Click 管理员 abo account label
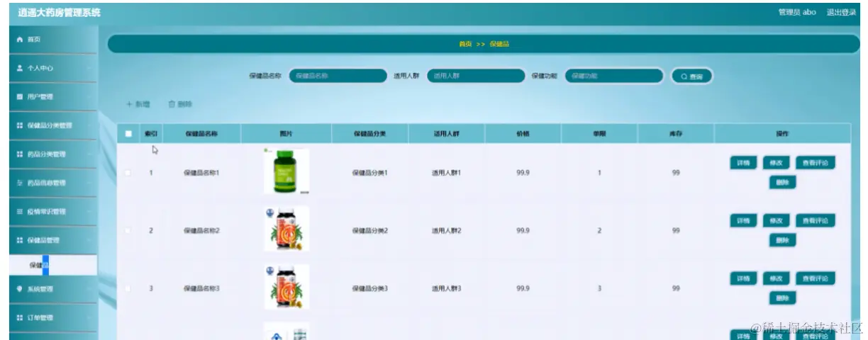868x340 pixels. point(797,13)
